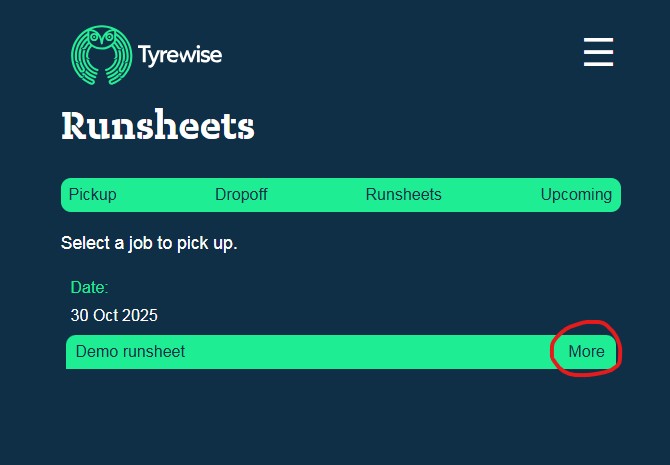Image resolution: width=670 pixels, height=465 pixels.
Task: Select the Runsheets tab
Action: 403,195
